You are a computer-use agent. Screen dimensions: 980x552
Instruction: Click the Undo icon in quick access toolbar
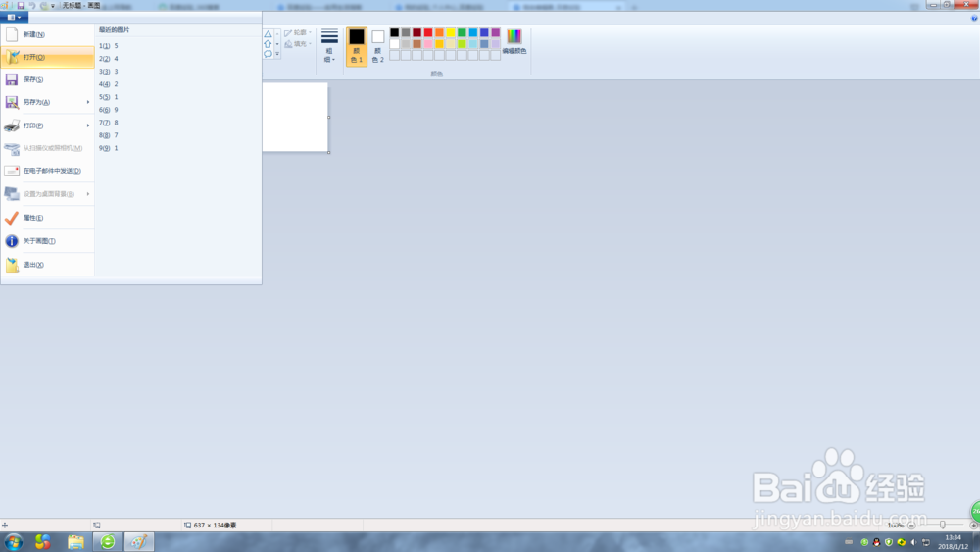click(x=32, y=5)
